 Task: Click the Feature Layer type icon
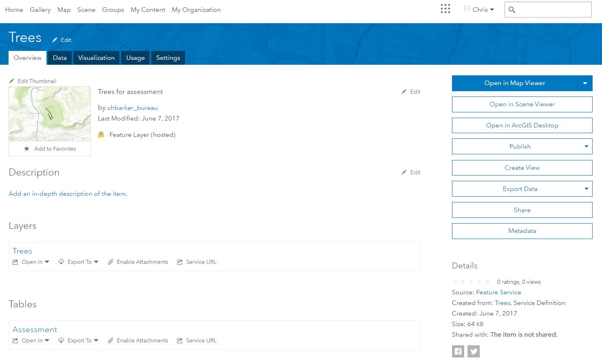(x=101, y=134)
